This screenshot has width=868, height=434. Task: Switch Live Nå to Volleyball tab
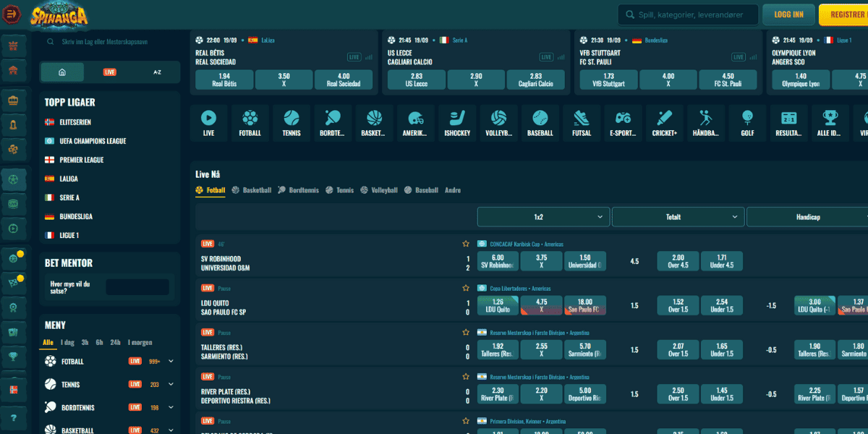(379, 190)
